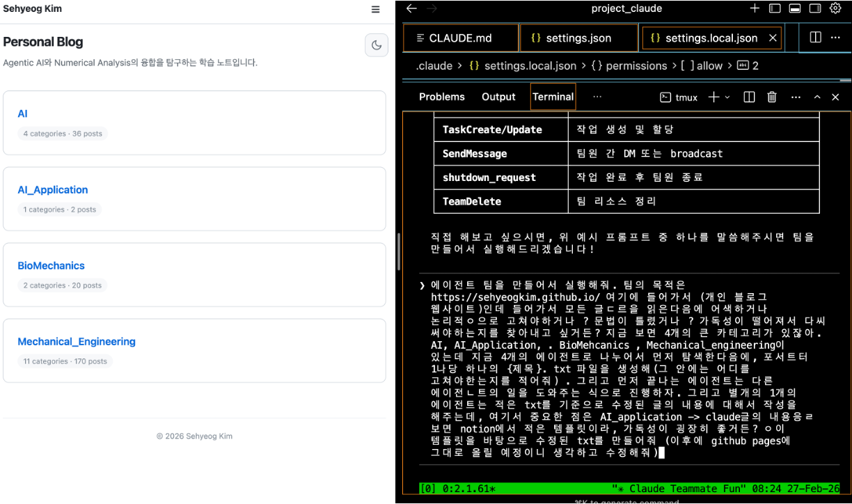Toggle the primary sidebar layout icon
This screenshot has height=504, width=852.
click(x=775, y=8)
